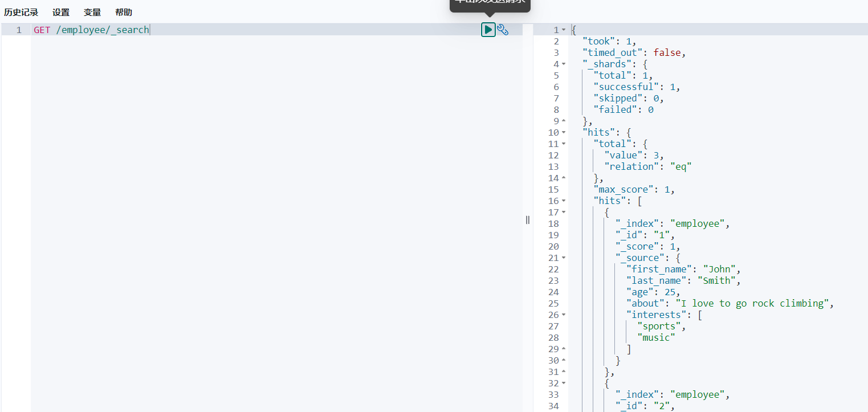Image resolution: width=868 pixels, height=412 pixels.
Task: Open the 帮助 menu
Action: [124, 13]
